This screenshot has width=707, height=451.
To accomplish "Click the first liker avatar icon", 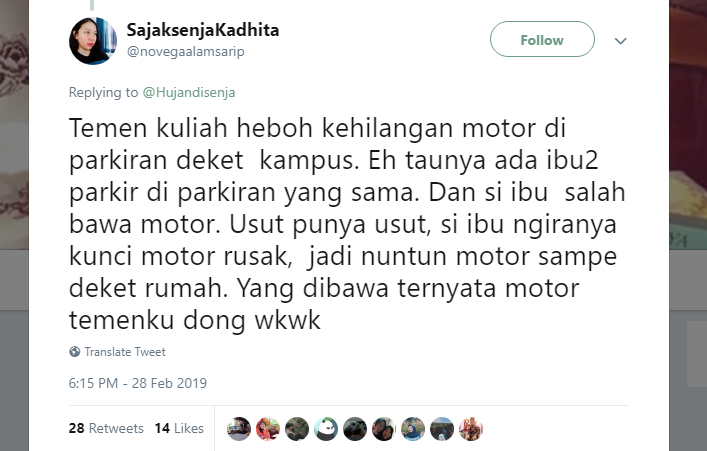I will (x=239, y=428).
